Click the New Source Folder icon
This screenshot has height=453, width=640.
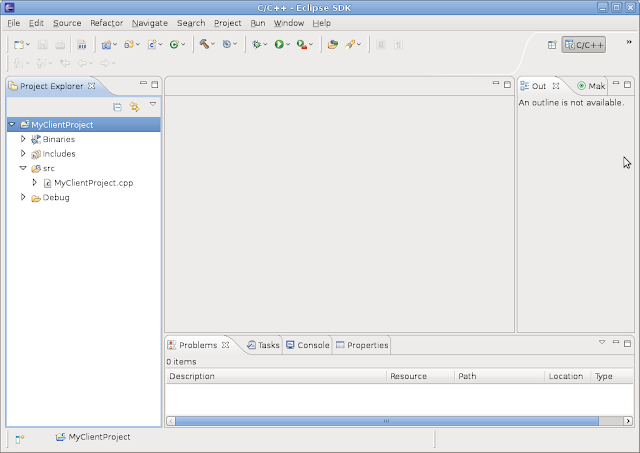pyautogui.click(x=129, y=44)
